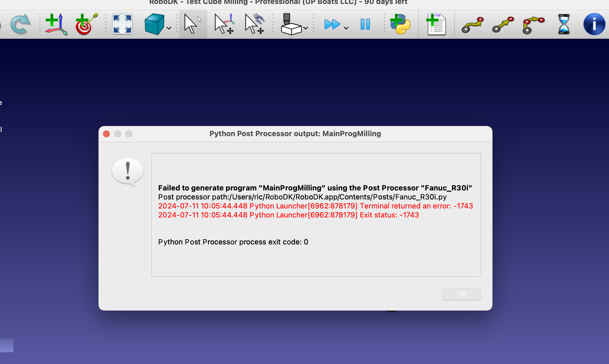Add a circular move instruction

click(x=533, y=25)
